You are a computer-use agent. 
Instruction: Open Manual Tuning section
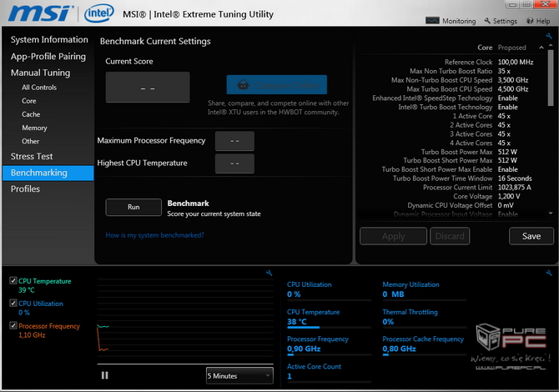click(x=40, y=73)
